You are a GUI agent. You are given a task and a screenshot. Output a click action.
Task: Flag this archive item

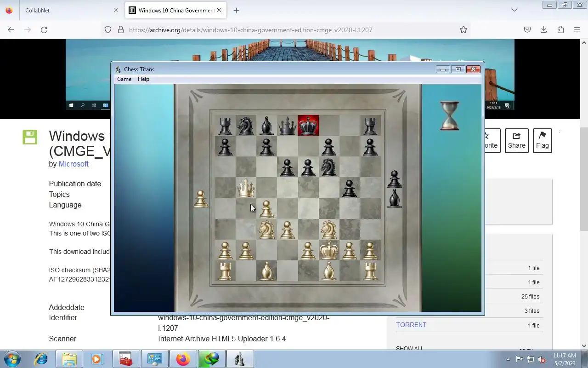[x=542, y=141]
